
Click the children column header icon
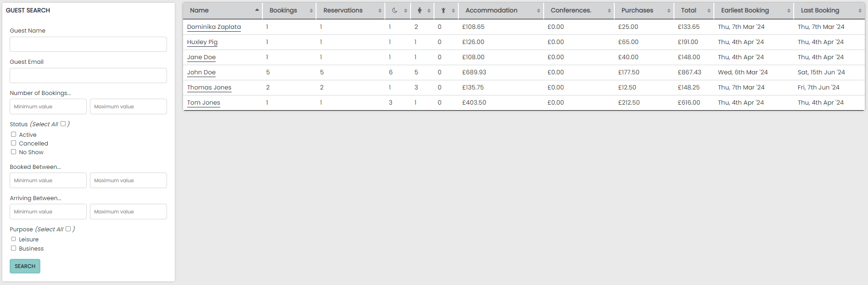(443, 11)
